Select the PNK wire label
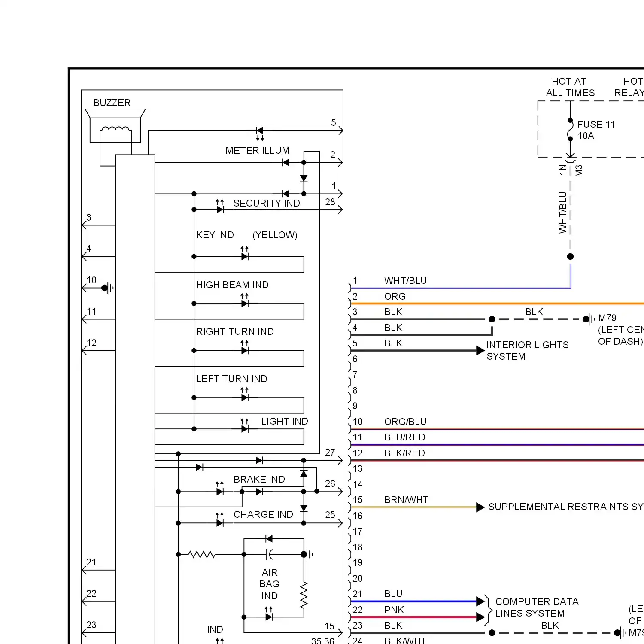The width and height of the screenshot is (644, 644). click(394, 610)
